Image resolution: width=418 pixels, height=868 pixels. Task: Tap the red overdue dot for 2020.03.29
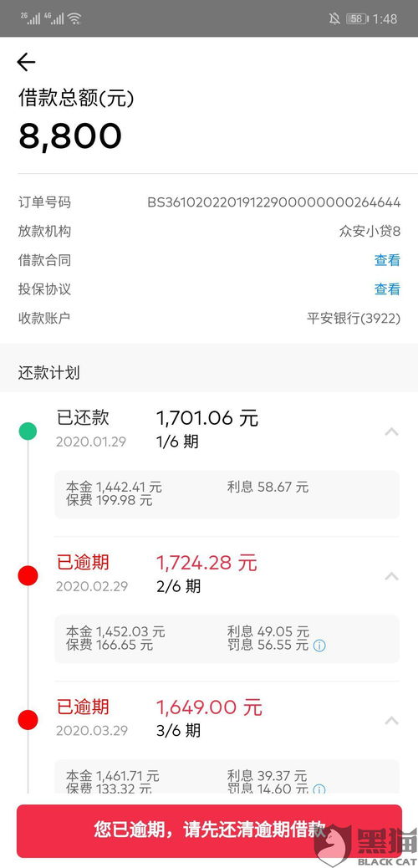point(28,720)
